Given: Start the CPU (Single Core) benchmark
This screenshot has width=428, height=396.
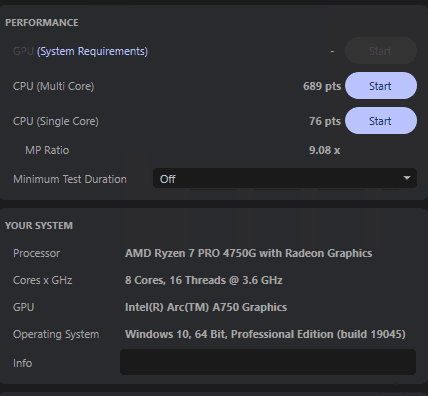Looking at the screenshot, I should tap(381, 121).
